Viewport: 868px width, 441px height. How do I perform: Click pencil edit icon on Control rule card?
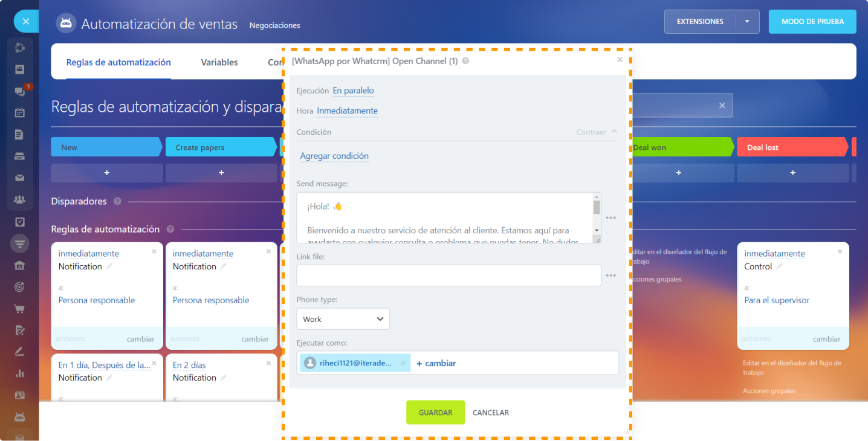pyautogui.click(x=780, y=266)
